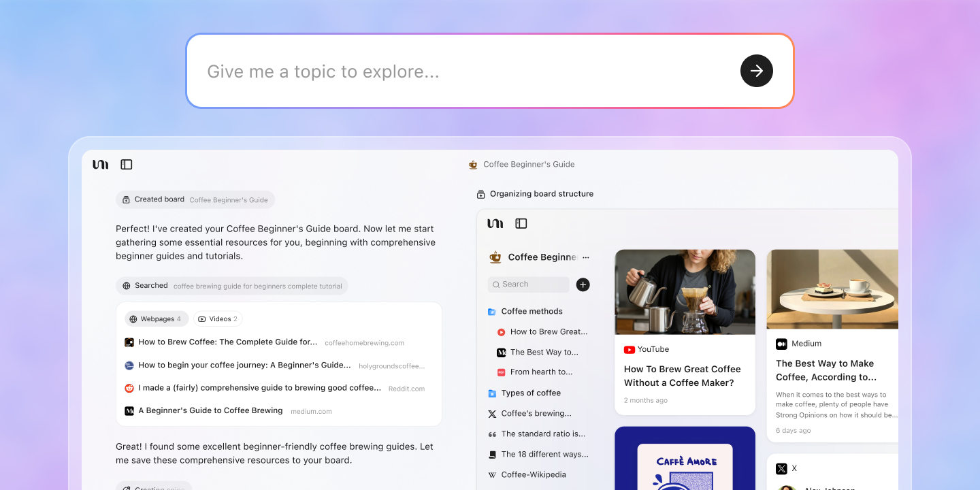Switch to the Webpages tab
Image resolution: width=980 pixels, height=490 pixels.
click(157, 318)
